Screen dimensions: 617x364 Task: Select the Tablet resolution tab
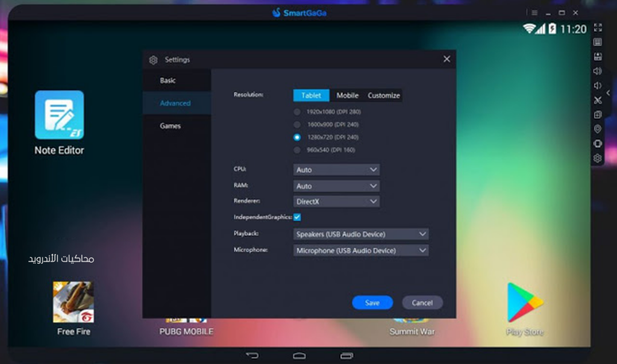click(312, 95)
